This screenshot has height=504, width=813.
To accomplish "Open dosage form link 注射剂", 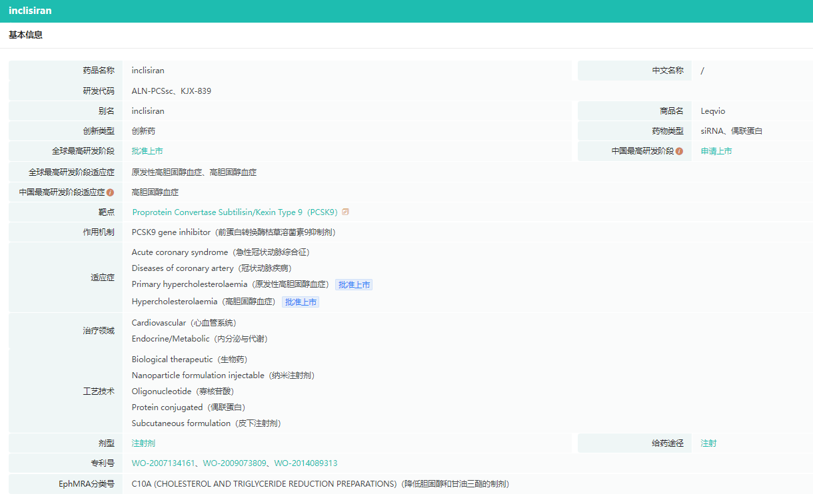I will (143, 443).
